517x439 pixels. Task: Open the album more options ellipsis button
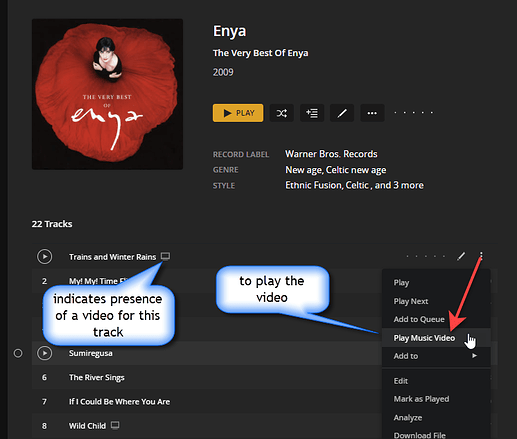[x=372, y=113]
